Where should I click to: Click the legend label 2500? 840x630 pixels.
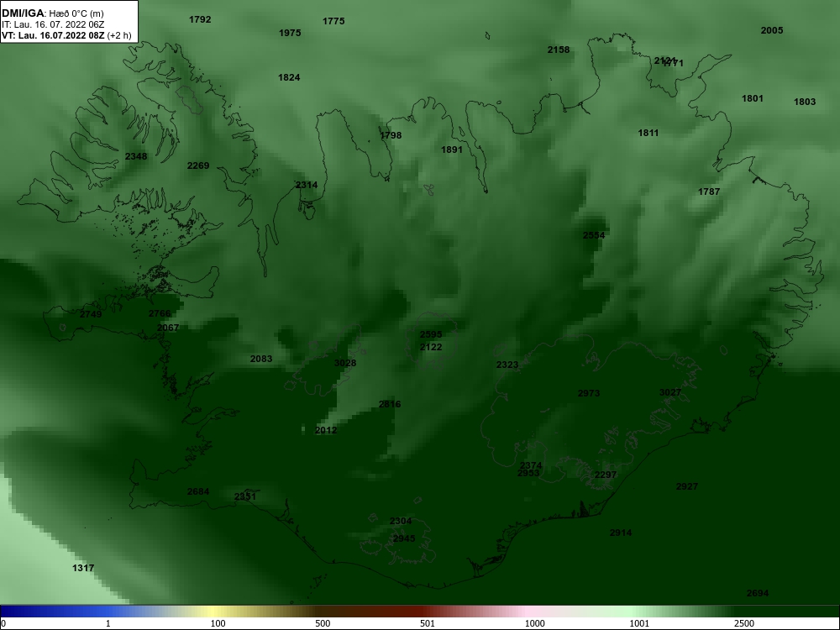click(x=744, y=623)
